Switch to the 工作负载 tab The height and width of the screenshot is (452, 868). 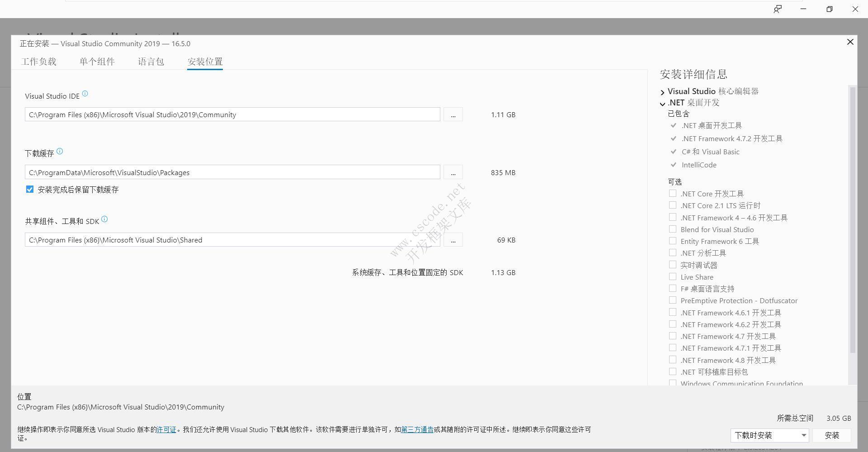39,62
